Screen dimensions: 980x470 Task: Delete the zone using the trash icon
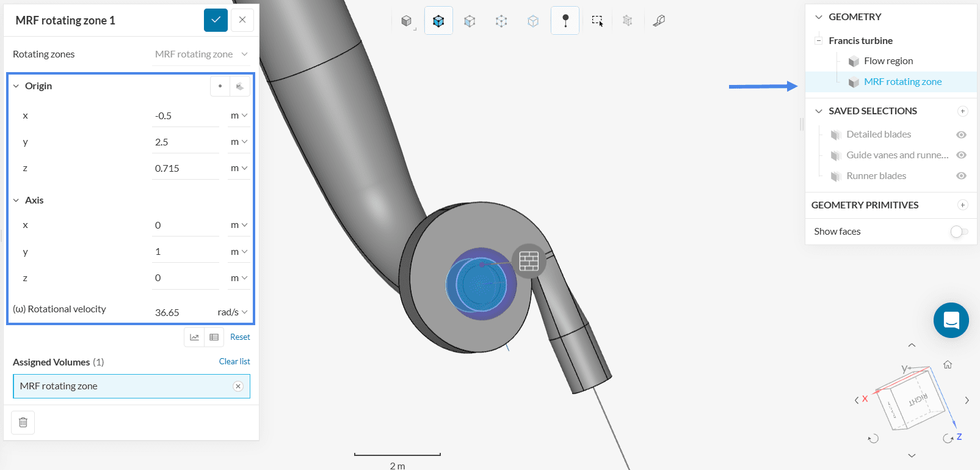23,422
